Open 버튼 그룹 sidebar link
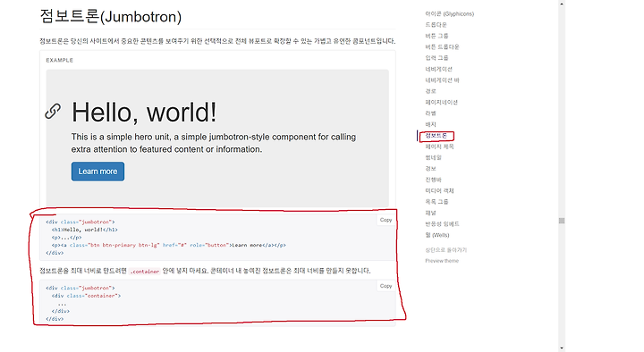Viewport: 644px width, 352px height. (x=436, y=36)
